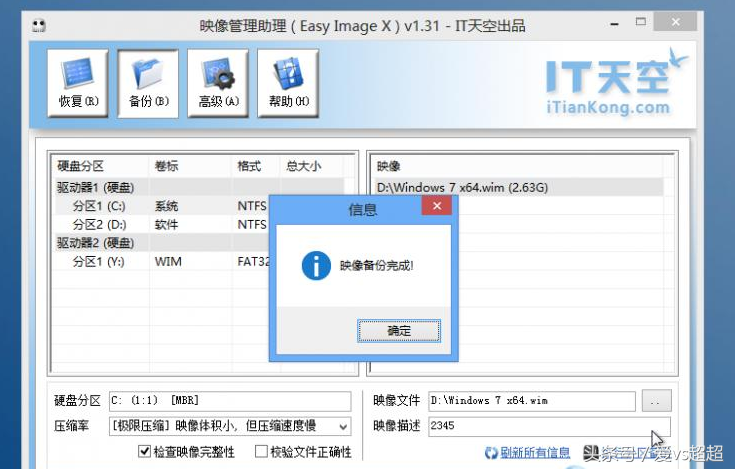Enable the 校验文件正确性 checkbox

click(x=261, y=451)
